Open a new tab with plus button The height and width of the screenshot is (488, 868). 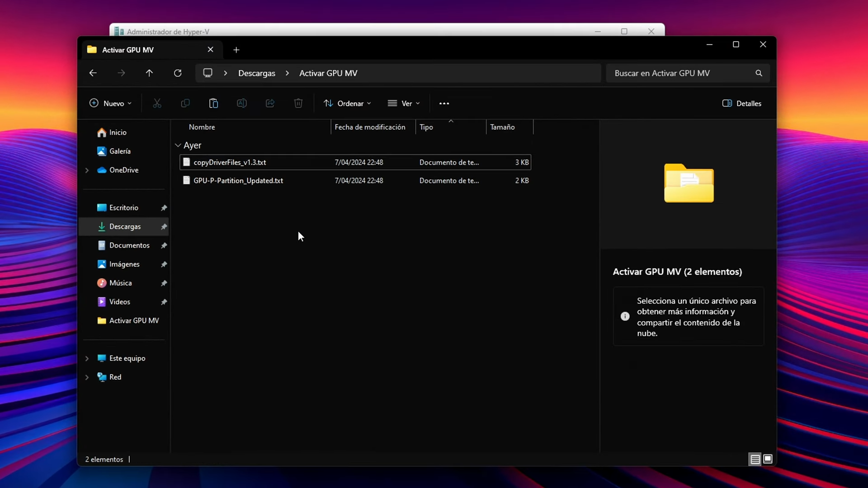coord(236,50)
